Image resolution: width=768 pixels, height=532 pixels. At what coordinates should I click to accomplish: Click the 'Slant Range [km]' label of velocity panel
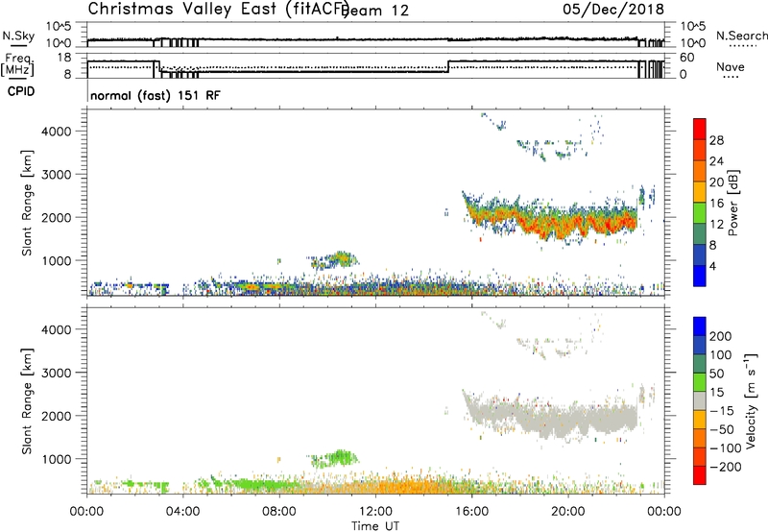27,401
